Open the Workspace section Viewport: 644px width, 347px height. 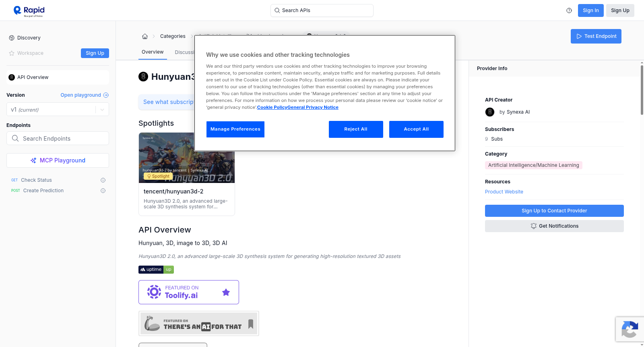click(30, 53)
